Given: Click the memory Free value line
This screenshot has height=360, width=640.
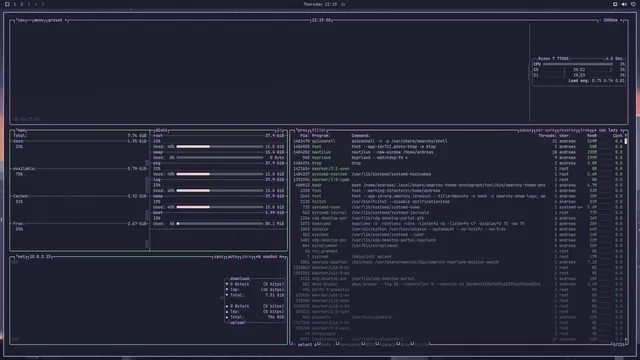Looking at the screenshot, I should [x=80, y=224].
